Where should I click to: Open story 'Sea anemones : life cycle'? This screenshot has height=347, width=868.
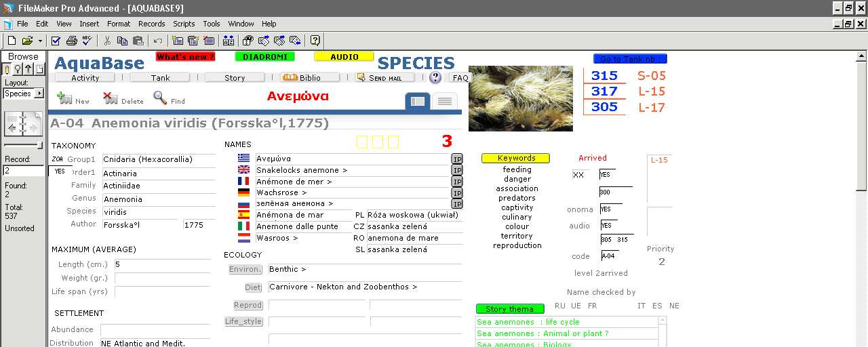point(567,323)
